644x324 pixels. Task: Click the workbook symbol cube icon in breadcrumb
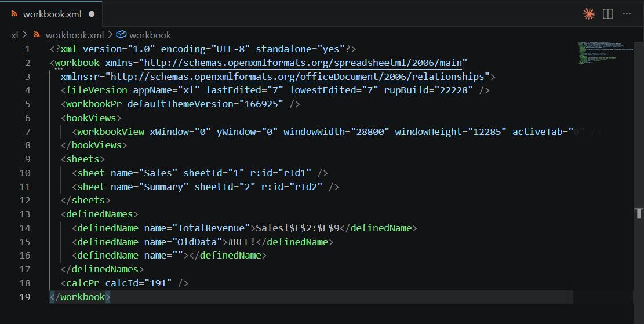click(121, 35)
